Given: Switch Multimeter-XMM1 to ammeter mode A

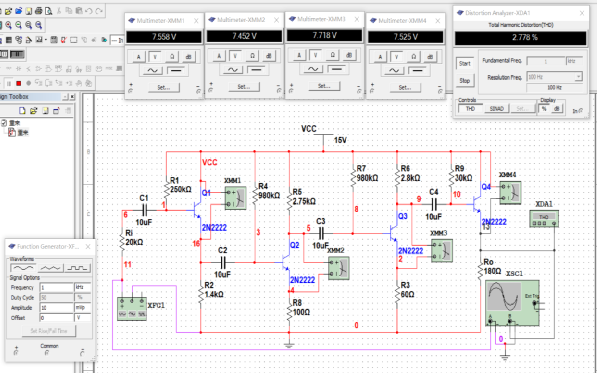Looking at the screenshot, I should (x=139, y=57).
